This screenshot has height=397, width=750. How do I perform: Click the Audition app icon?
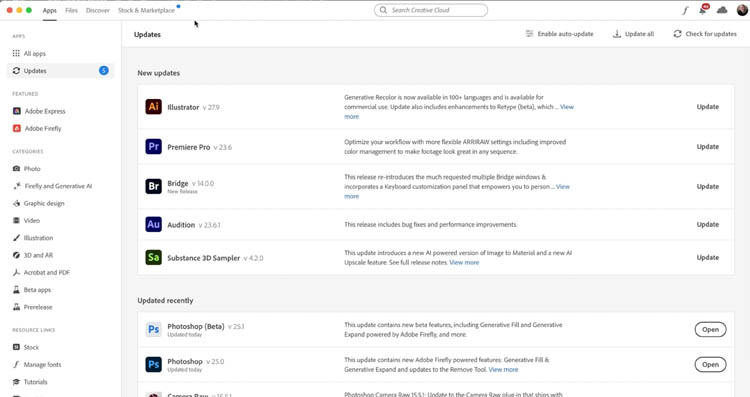coord(154,224)
